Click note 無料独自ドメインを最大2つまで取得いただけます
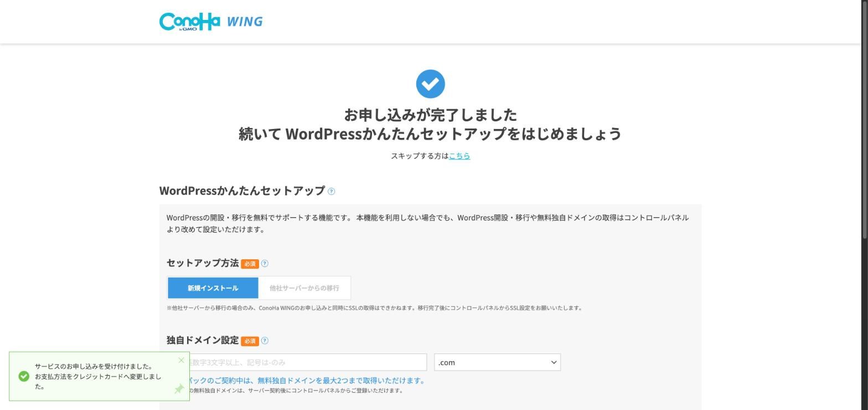 click(x=342, y=381)
